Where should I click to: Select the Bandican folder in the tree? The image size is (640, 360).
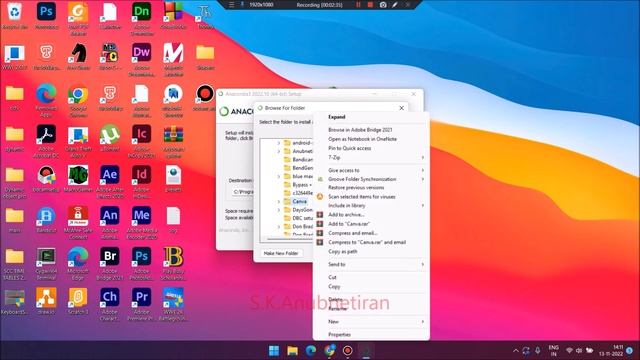click(x=298, y=160)
